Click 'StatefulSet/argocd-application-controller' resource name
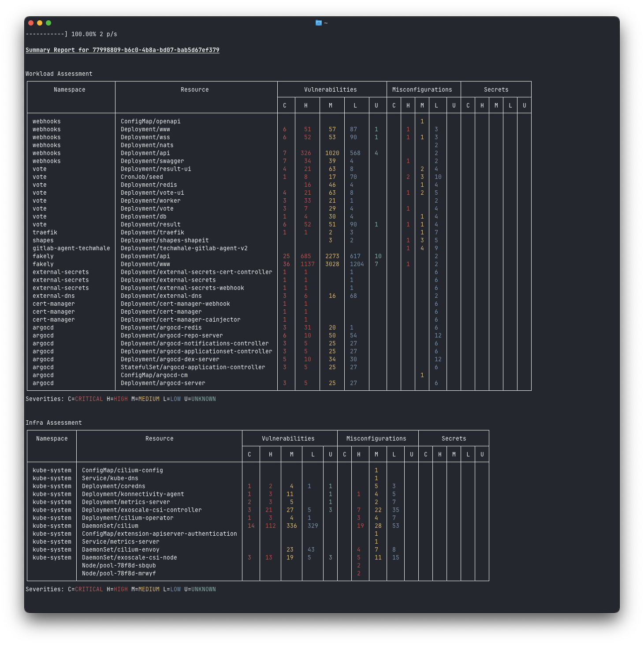Image resolution: width=644 pixels, height=645 pixels. [193, 367]
